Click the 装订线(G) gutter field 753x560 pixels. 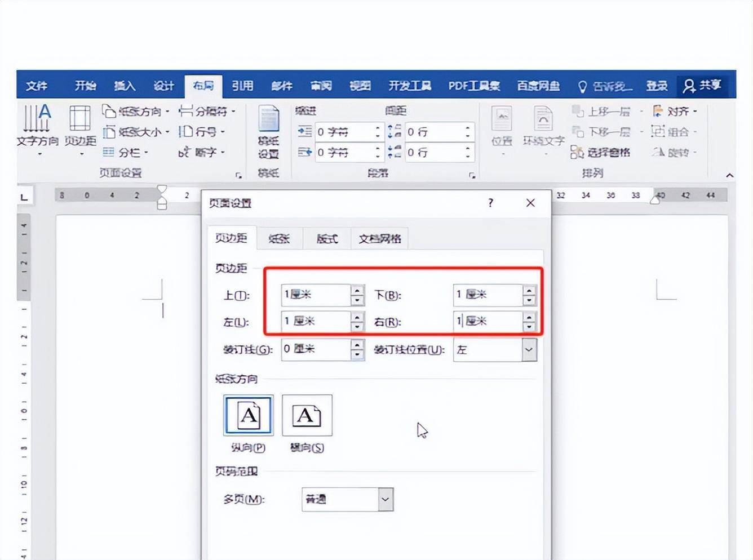coord(316,349)
